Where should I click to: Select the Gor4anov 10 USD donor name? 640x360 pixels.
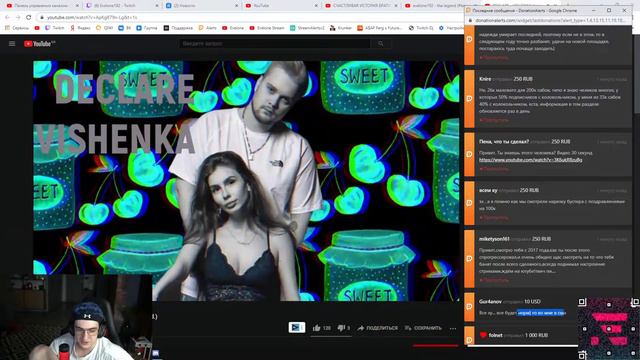pyautogui.click(x=490, y=301)
